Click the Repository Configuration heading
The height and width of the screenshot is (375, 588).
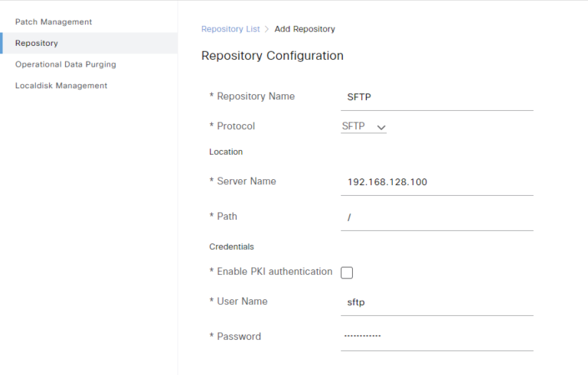coord(272,56)
